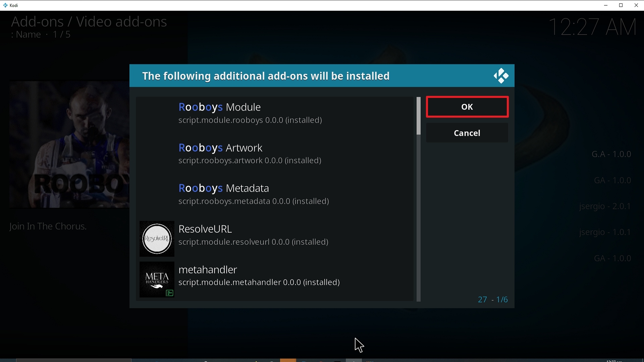Screen dimensions: 644x362
Task: Click the dependency list scrollbar handle
Action: click(419, 116)
